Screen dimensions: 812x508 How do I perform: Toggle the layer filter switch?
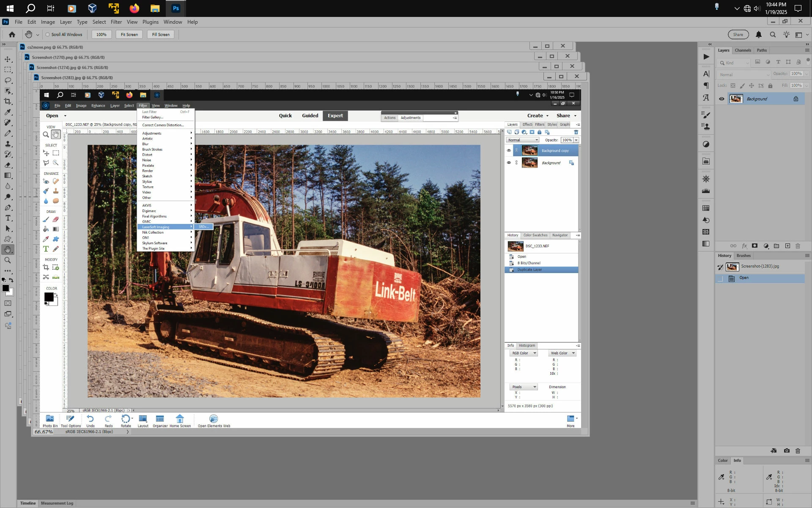(x=808, y=62)
